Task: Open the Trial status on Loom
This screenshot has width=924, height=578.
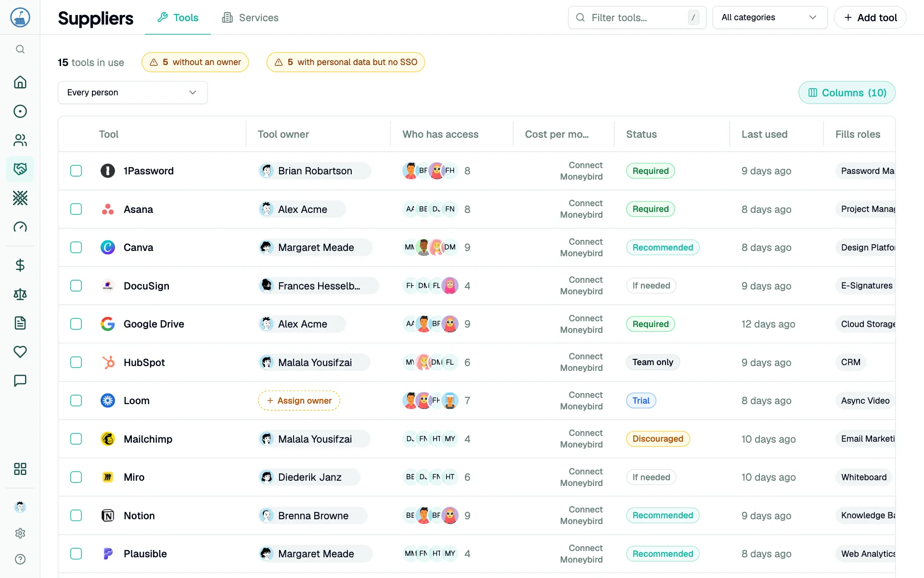Action: tap(641, 401)
